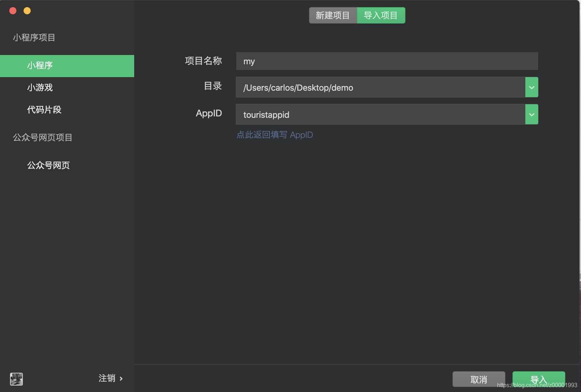Viewport: 581px width, 392px height.
Task: Click the 项目名称 label
Action: (x=203, y=61)
